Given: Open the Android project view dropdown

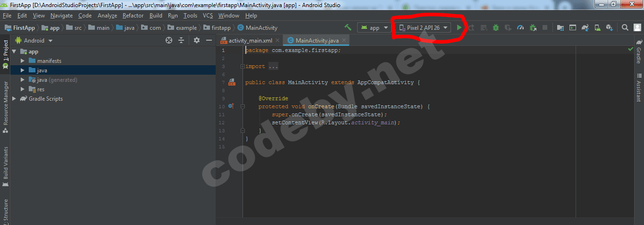Looking at the screenshot, I should tap(34, 41).
